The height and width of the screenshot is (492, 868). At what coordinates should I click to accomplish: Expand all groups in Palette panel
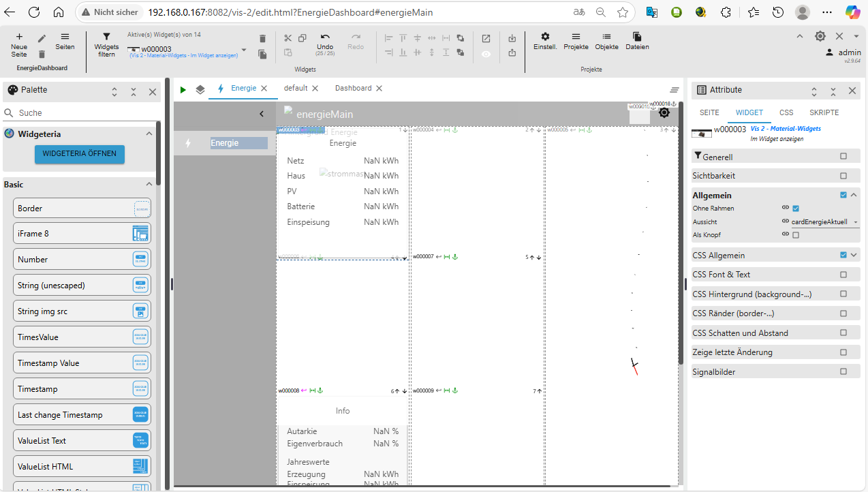point(114,91)
